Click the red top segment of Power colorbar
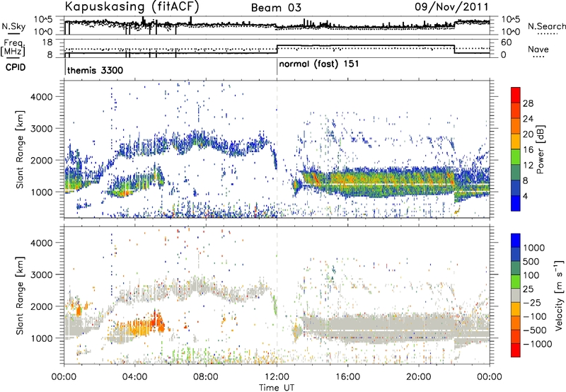This screenshot has width=566, height=392. coord(516,96)
